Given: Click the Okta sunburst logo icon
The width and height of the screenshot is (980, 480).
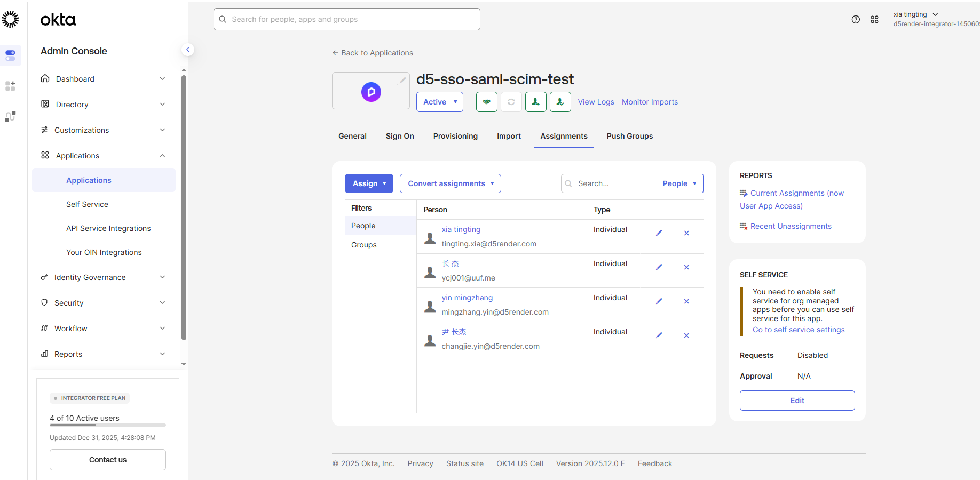Looking at the screenshot, I should 10,20.
